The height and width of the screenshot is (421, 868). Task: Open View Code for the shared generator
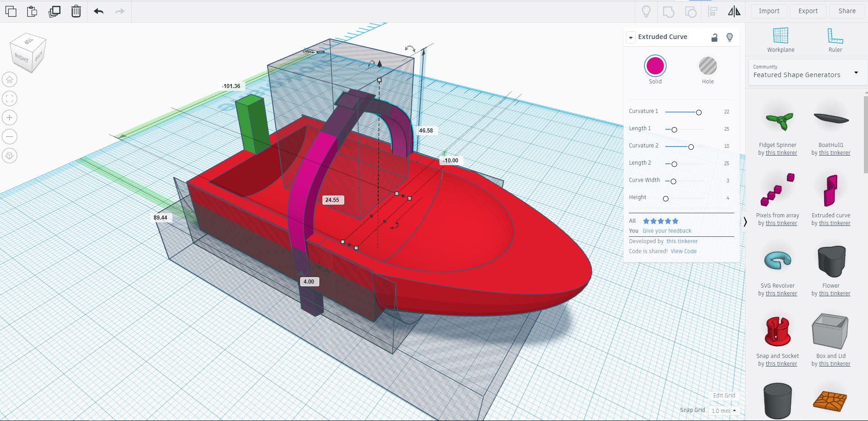(683, 251)
